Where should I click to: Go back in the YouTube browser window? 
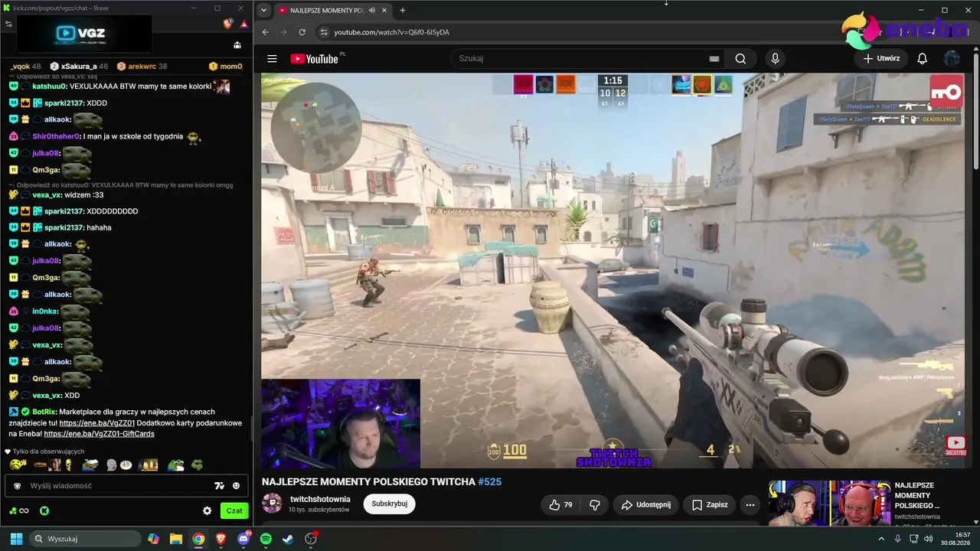click(x=266, y=32)
